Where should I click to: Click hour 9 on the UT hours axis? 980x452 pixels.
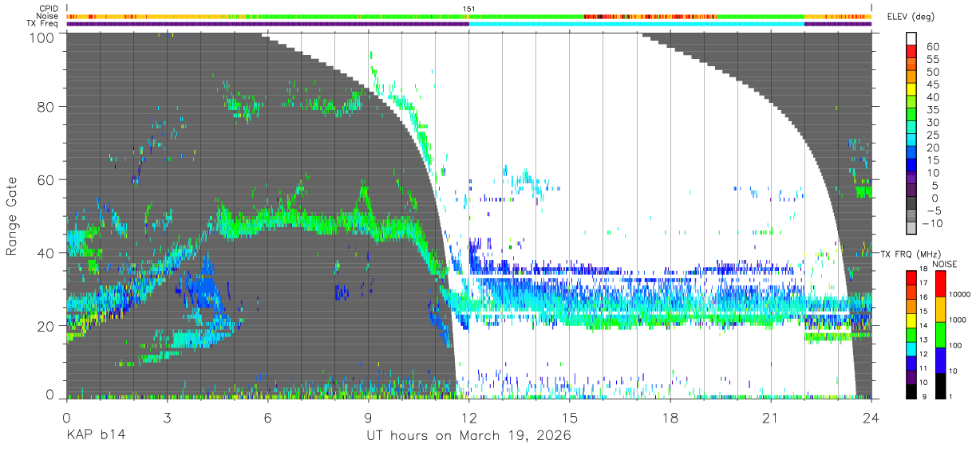[369, 418]
